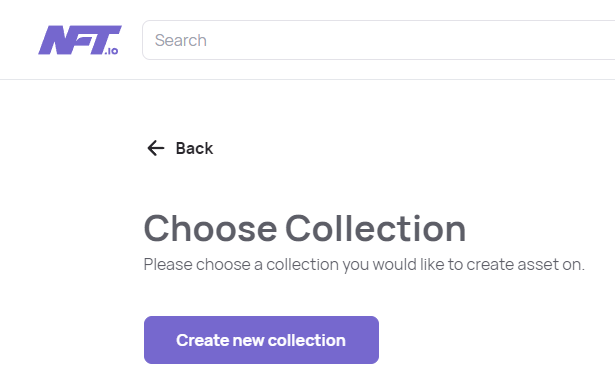The height and width of the screenshot is (384, 615).
Task: Click the empty area of the search bar
Action: point(412,40)
